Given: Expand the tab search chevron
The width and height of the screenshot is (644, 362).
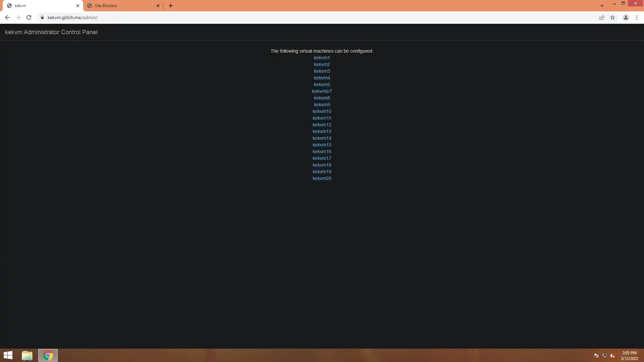Looking at the screenshot, I should point(602,6).
